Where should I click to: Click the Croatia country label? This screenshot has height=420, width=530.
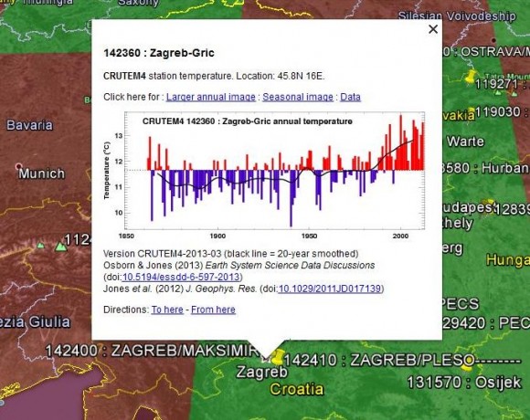[x=296, y=389]
